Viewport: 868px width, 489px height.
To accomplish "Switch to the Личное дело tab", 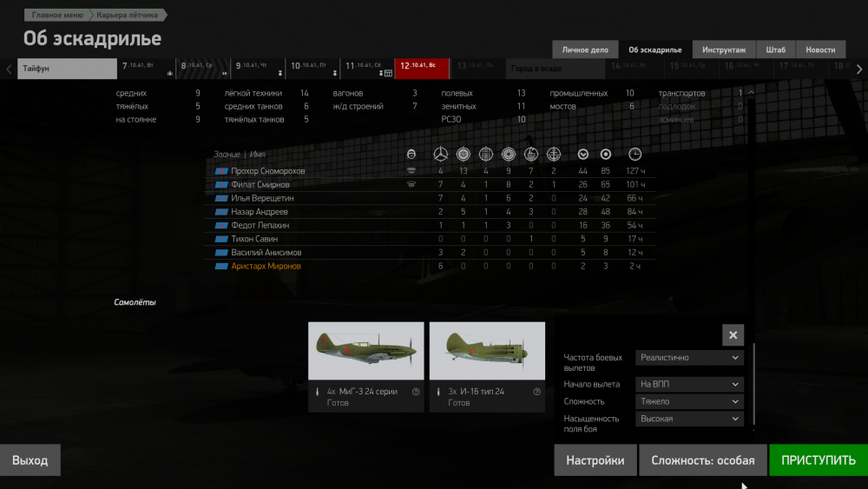I will point(585,50).
